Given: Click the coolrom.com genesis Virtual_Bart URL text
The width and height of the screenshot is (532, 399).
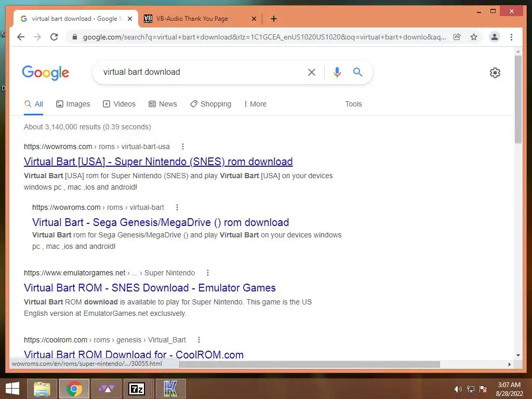Looking at the screenshot, I should pyautogui.click(x=105, y=340).
